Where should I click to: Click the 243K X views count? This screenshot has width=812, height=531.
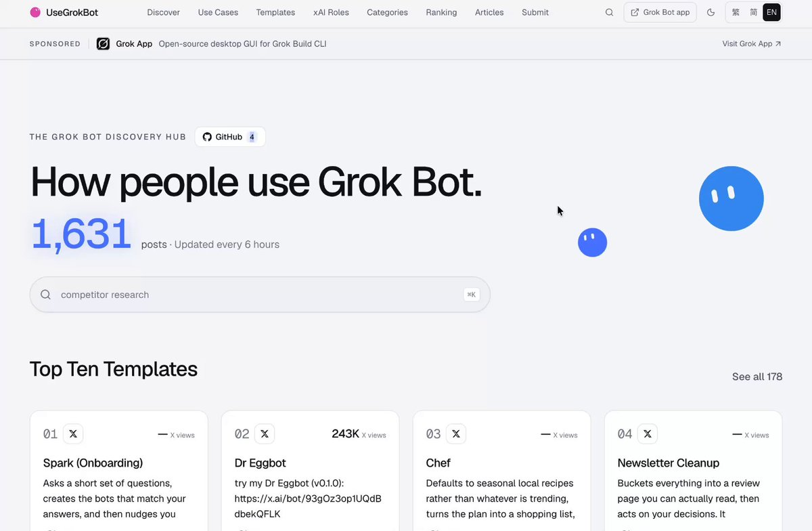(359, 434)
